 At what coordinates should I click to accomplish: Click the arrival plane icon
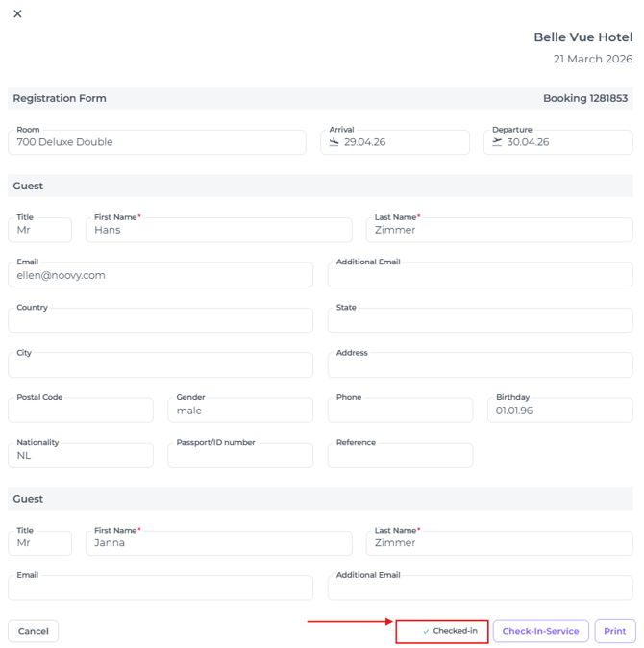click(x=334, y=142)
